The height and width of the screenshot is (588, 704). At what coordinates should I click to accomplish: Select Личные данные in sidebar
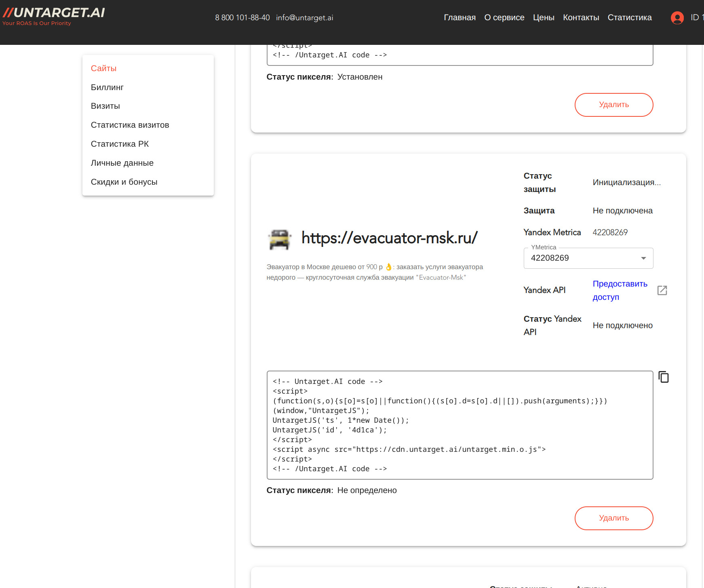[x=122, y=162]
